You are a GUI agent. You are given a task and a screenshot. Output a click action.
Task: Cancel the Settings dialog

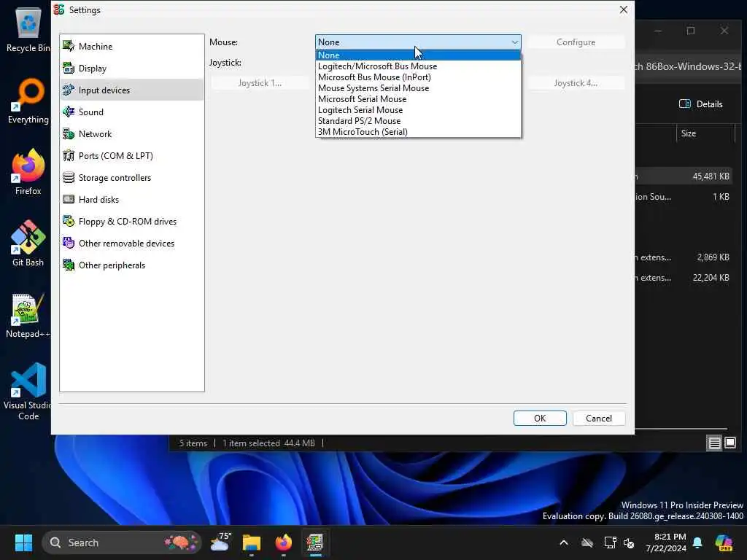(x=599, y=418)
